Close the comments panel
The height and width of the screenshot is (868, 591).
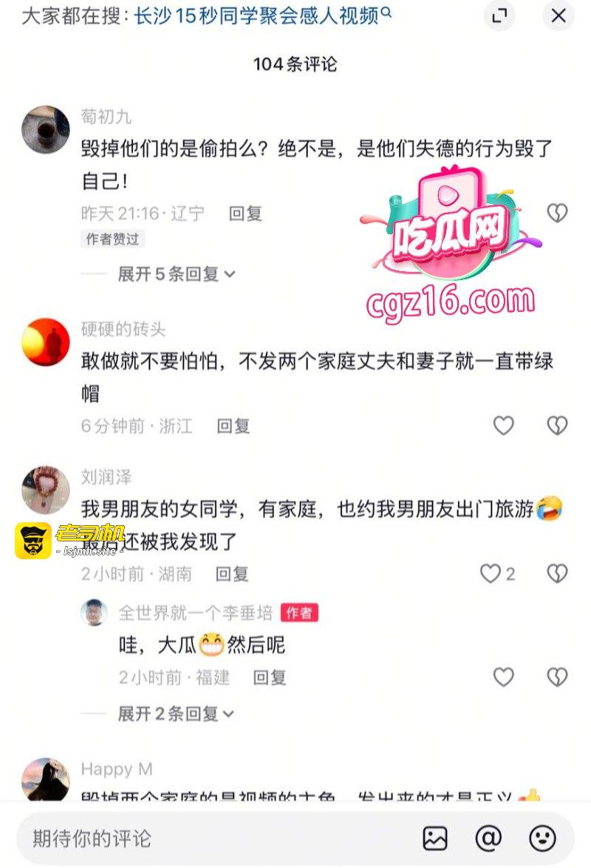tap(558, 16)
